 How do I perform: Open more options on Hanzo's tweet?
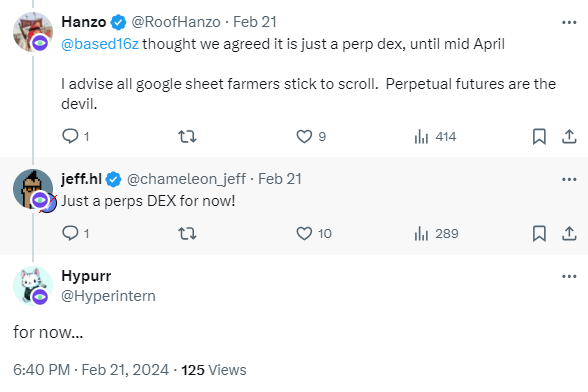click(x=569, y=23)
